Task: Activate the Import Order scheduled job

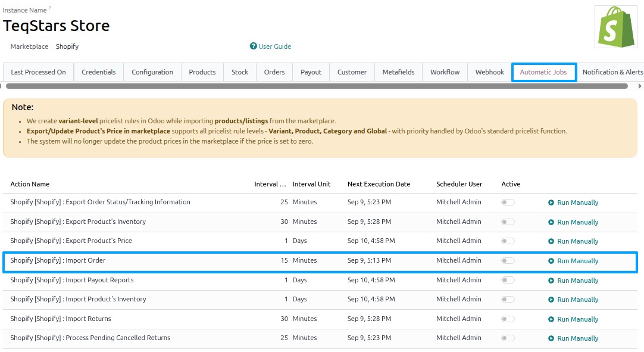Action: (508, 261)
